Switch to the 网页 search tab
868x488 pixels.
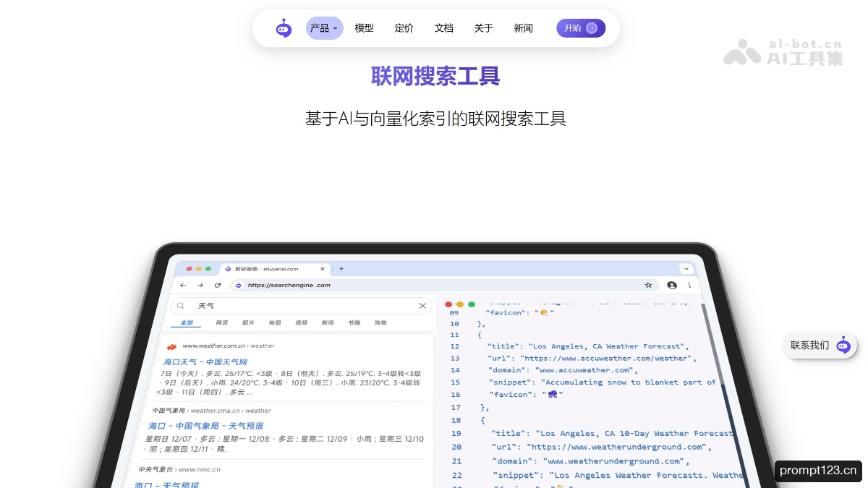[222, 322]
